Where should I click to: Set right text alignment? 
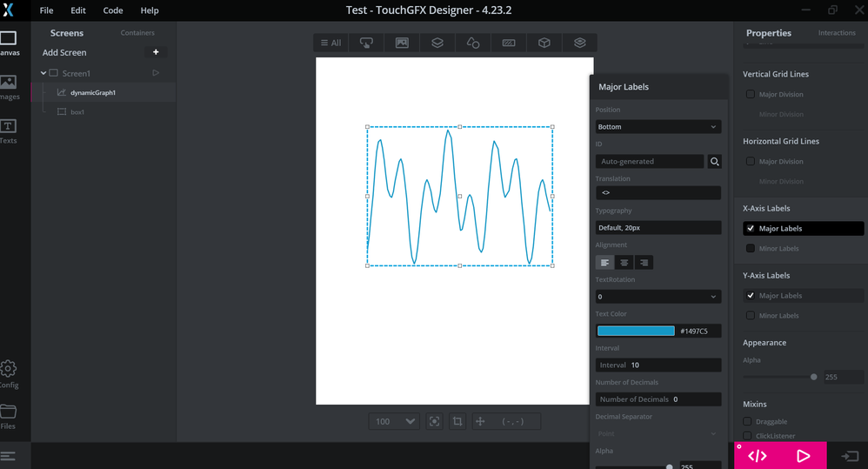644,263
